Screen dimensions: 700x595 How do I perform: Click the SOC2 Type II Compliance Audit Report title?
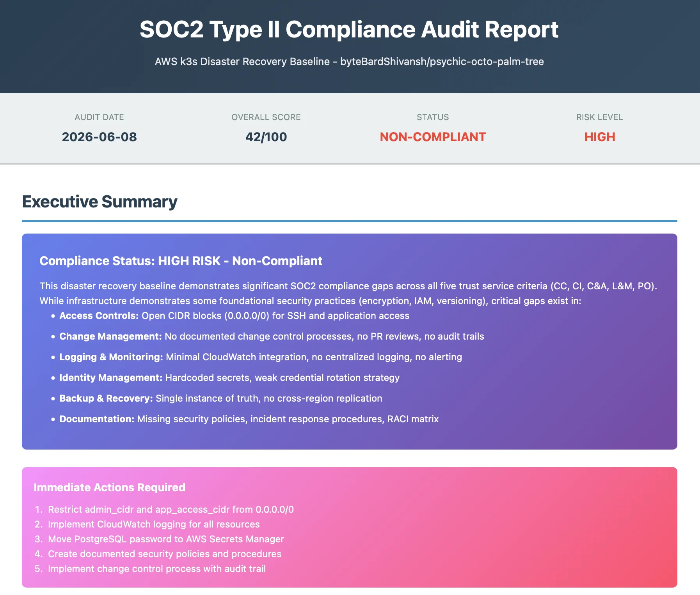pos(349,29)
